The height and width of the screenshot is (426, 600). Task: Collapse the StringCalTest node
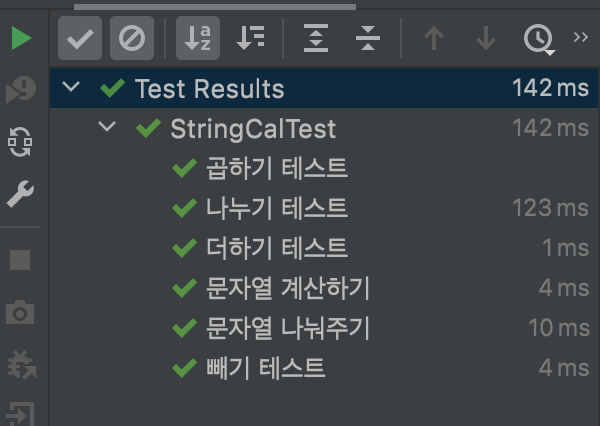click(107, 126)
